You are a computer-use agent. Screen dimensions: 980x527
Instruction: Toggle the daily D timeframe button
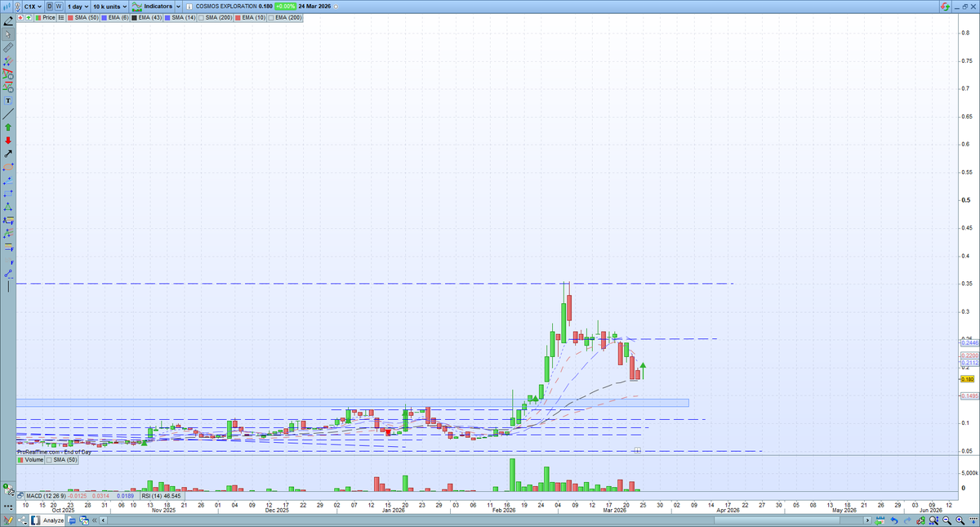[50, 6]
